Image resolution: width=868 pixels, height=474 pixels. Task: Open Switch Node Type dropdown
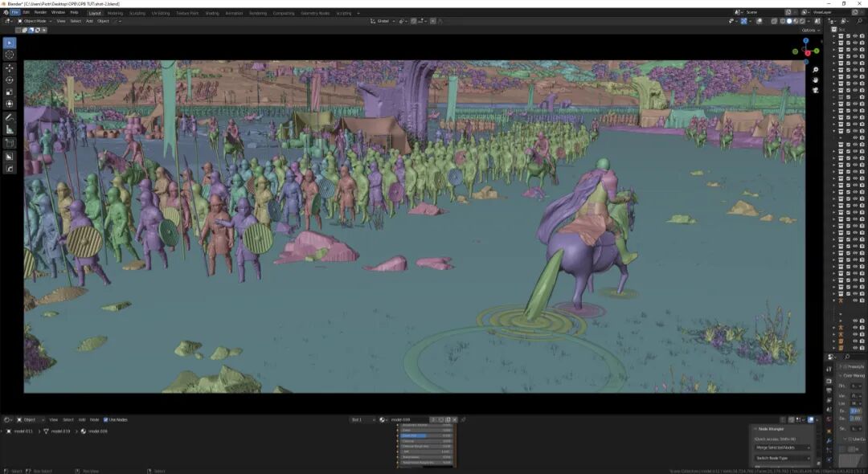tap(782, 458)
